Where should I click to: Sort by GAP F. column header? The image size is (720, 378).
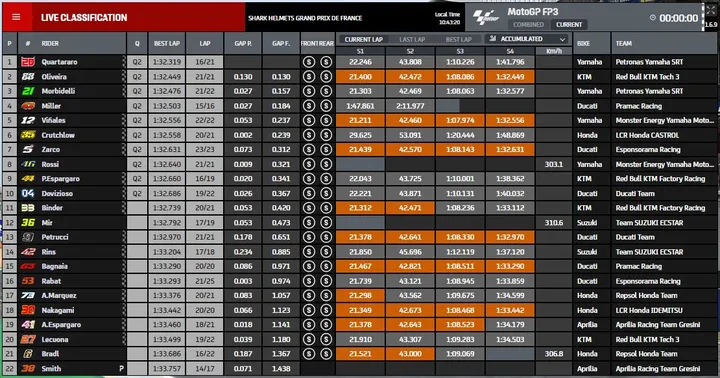coord(281,44)
